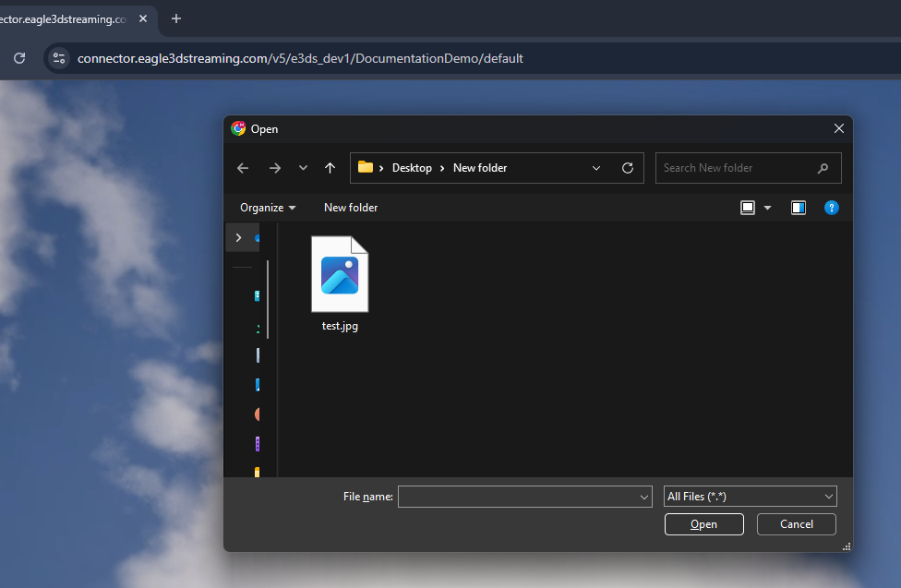The width and height of the screenshot is (901, 588).
Task: Go up one folder level
Action: tap(330, 168)
